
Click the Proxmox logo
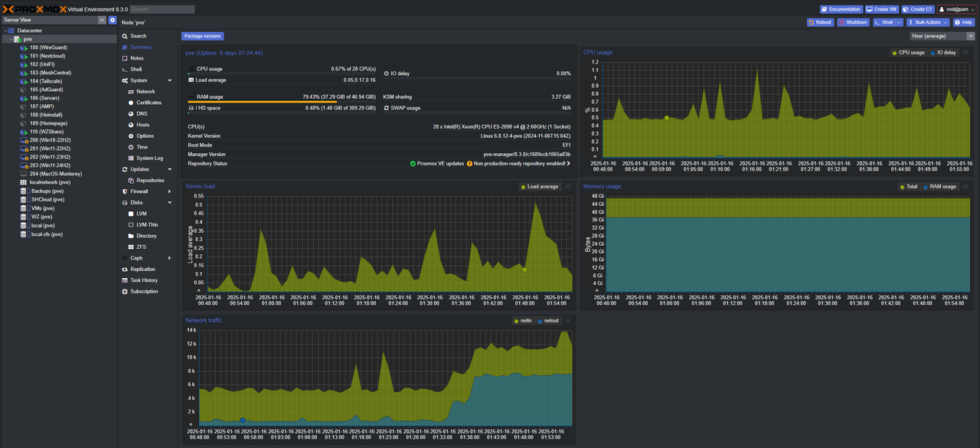tap(33, 9)
